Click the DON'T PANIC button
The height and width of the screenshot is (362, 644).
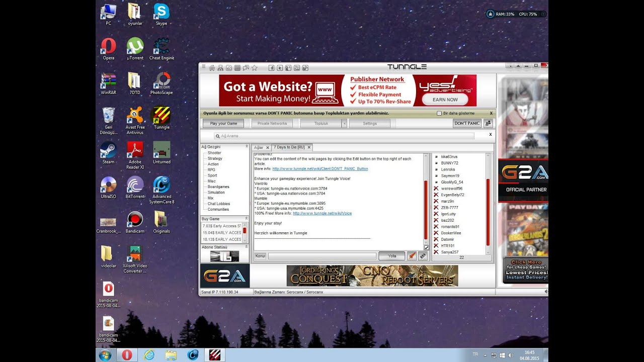(x=467, y=123)
